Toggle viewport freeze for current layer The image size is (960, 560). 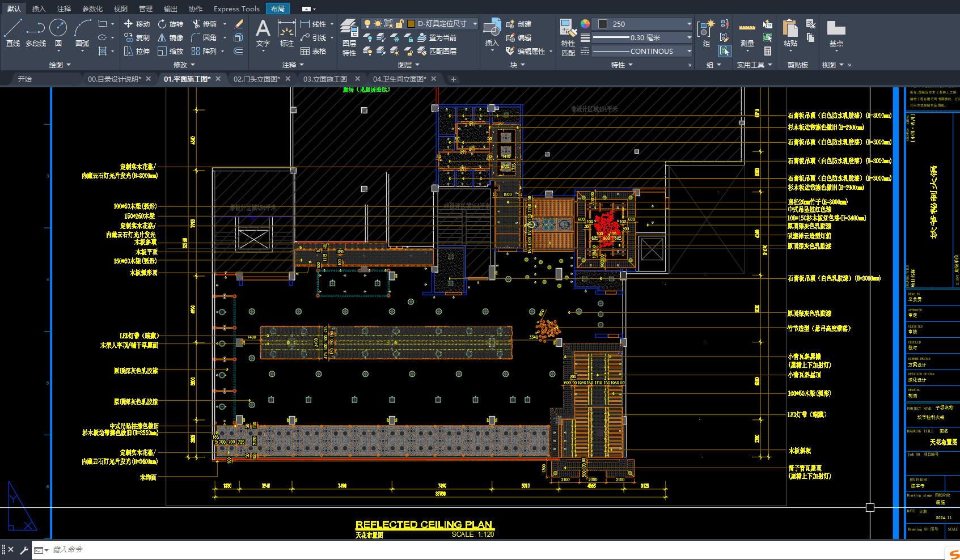388,23
